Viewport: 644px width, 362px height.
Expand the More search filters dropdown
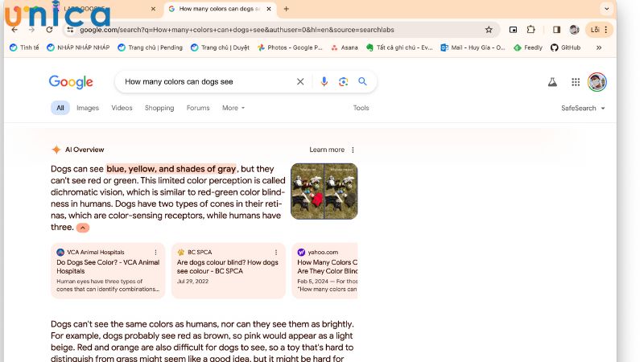(233, 108)
